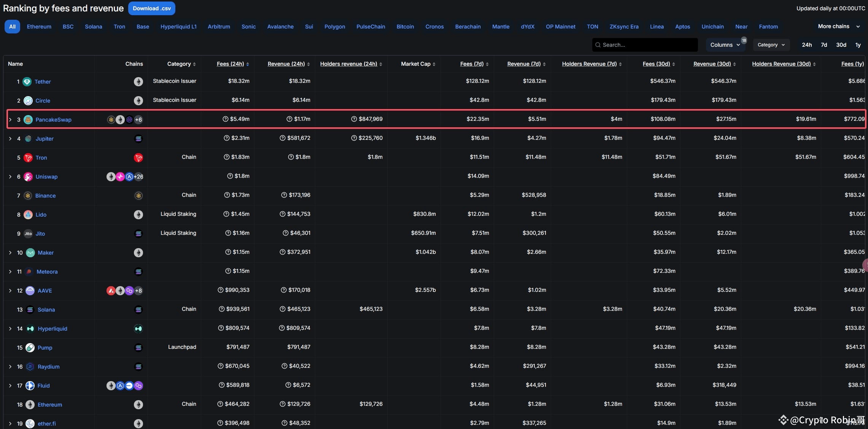Select the Solana chain tab
Image resolution: width=868 pixels, height=429 pixels.
[x=93, y=27]
